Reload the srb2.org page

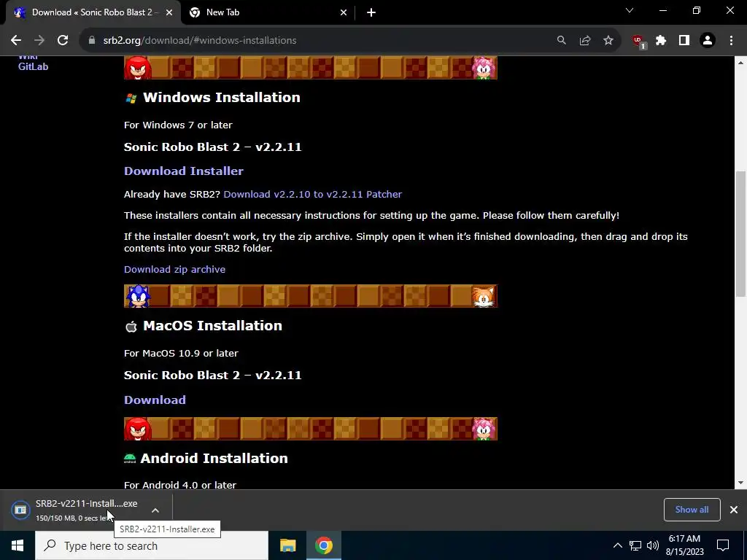coord(63,41)
